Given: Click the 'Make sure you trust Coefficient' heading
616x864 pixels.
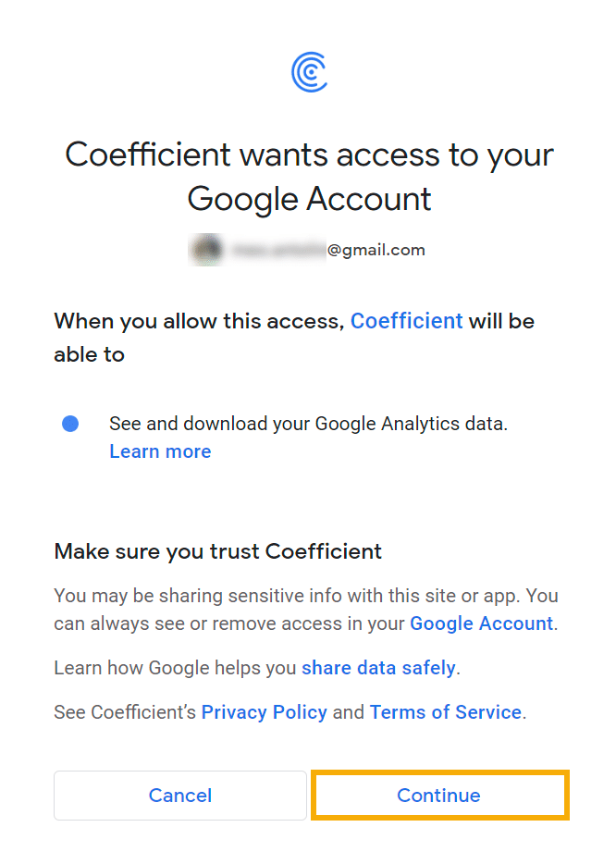Looking at the screenshot, I should [217, 551].
